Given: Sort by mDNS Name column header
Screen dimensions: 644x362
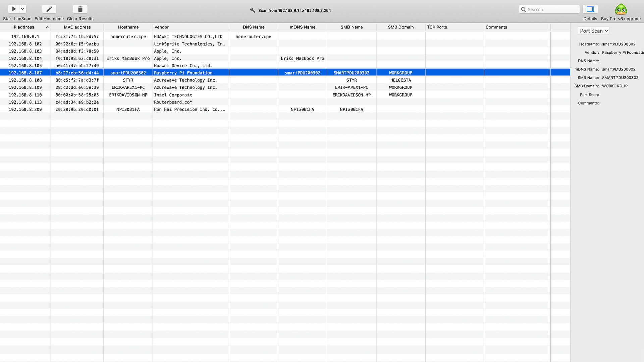Looking at the screenshot, I should (x=303, y=27).
